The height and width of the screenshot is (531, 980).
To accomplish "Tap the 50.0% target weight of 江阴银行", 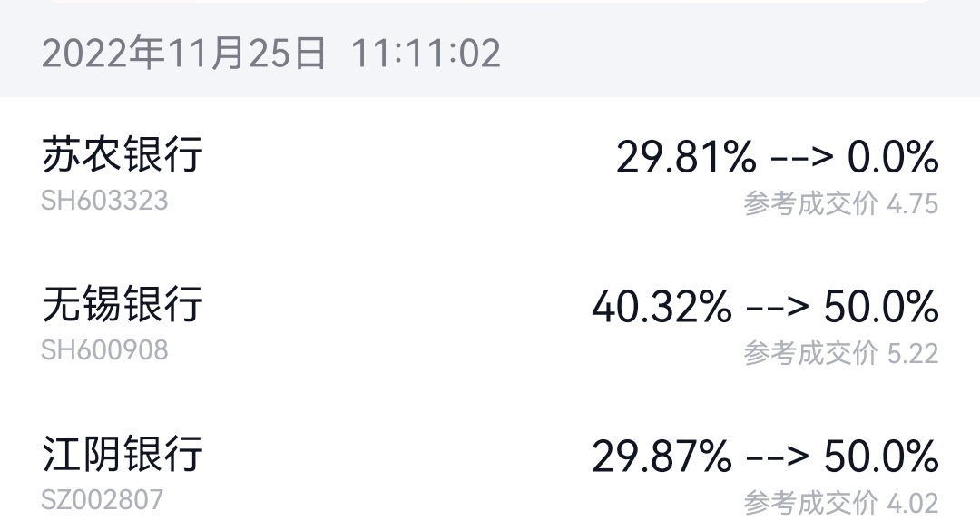I will [881, 457].
